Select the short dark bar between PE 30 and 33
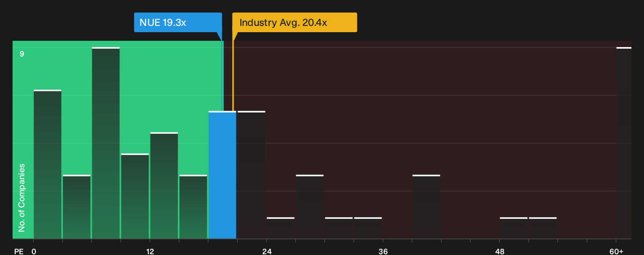Viewport: 644px width, 255px height. click(339, 228)
